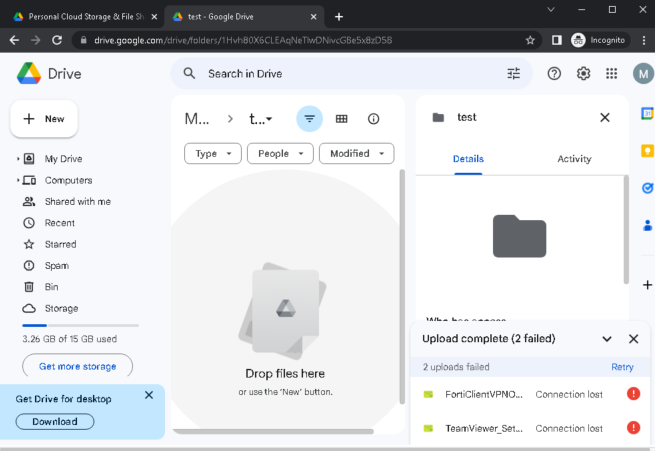
Task: Open Google apps grid launcher
Action: tap(612, 74)
